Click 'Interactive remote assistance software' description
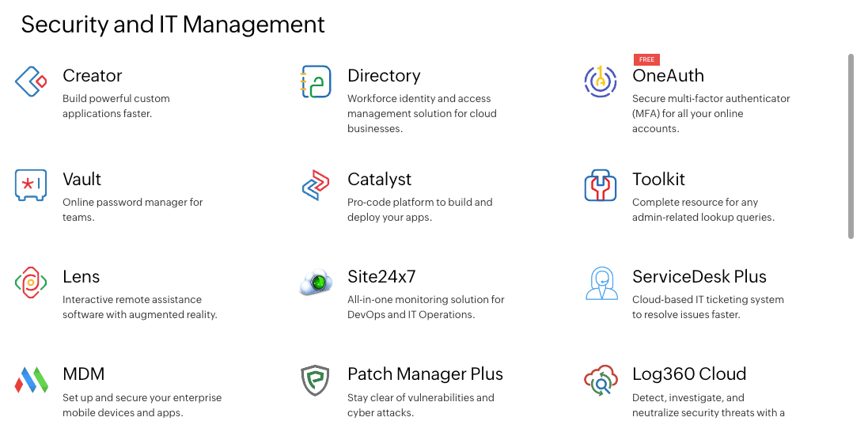Screen dimensions: 868x440 click(x=139, y=306)
